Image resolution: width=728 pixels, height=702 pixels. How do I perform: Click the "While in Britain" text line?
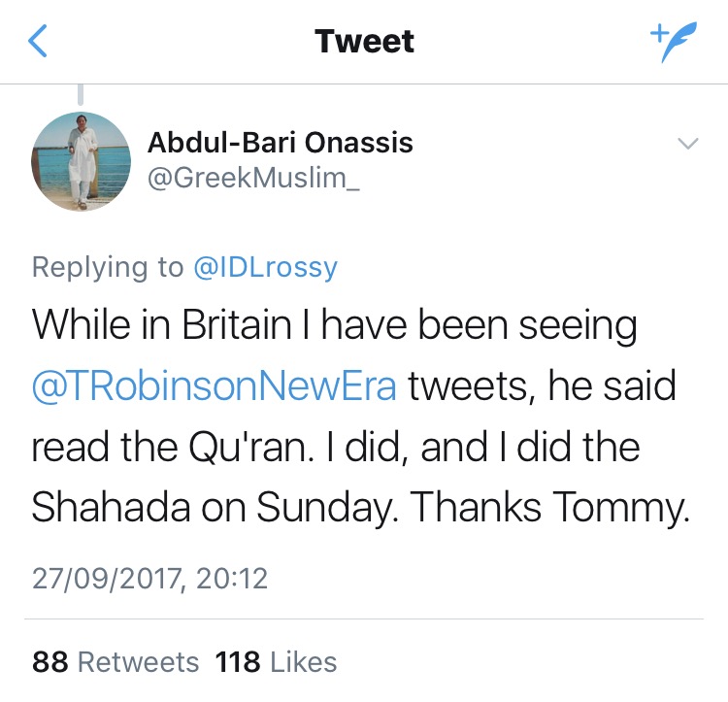tap(334, 325)
